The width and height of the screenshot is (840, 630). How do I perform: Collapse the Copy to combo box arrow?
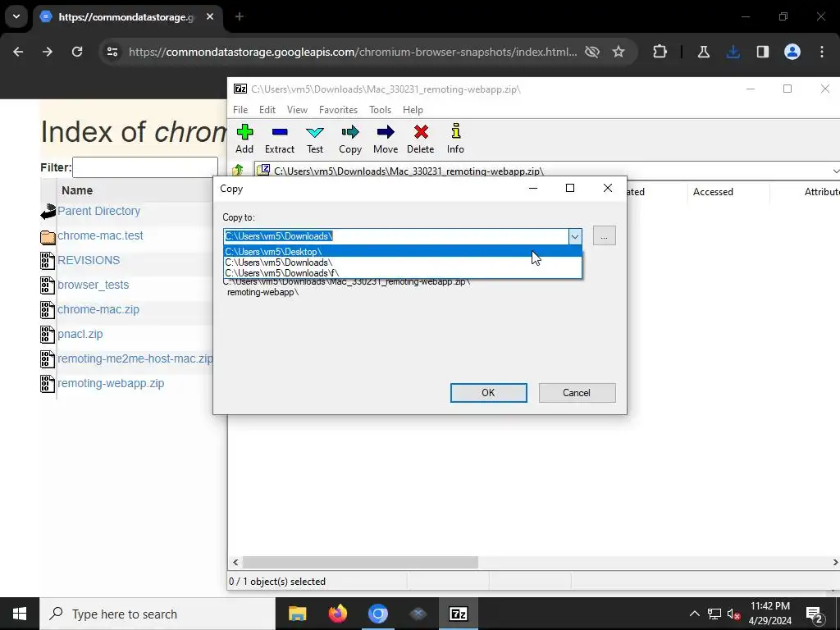click(574, 236)
